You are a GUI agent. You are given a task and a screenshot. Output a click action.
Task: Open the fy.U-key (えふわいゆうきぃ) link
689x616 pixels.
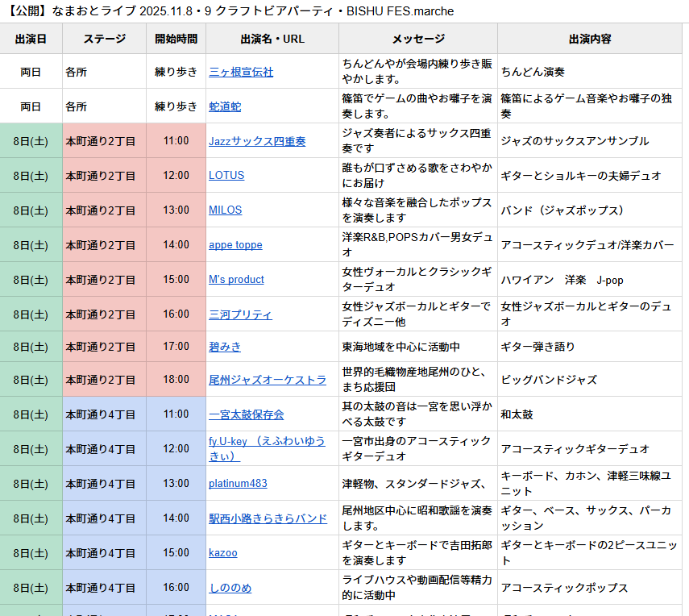pyautogui.click(x=267, y=448)
